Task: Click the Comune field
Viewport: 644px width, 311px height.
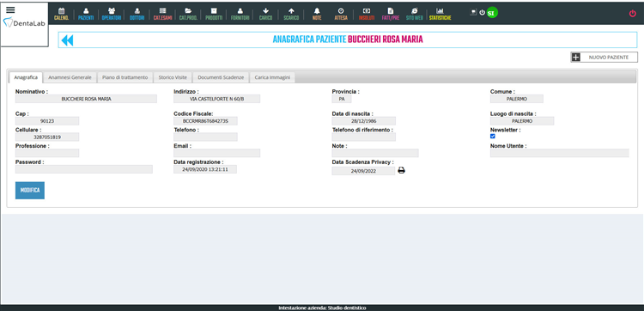Action: (x=517, y=99)
